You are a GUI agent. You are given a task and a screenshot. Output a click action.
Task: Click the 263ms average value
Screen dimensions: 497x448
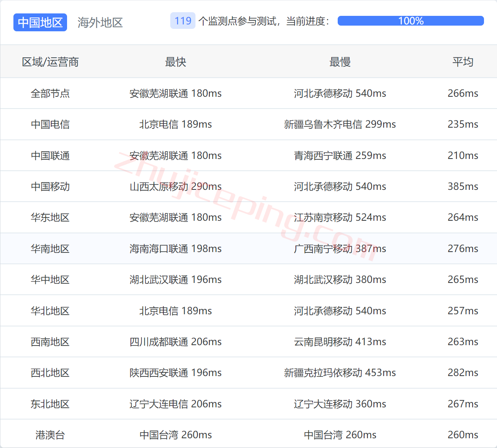click(463, 341)
